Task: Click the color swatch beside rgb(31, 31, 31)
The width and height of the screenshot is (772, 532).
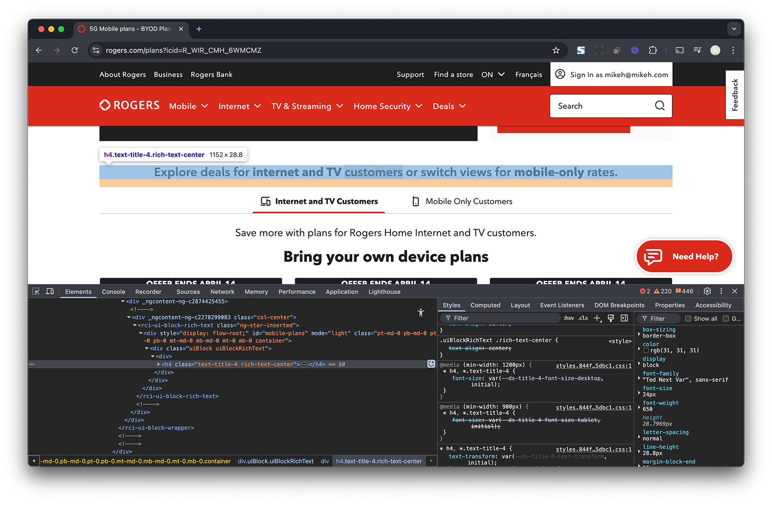Action: [646, 350]
